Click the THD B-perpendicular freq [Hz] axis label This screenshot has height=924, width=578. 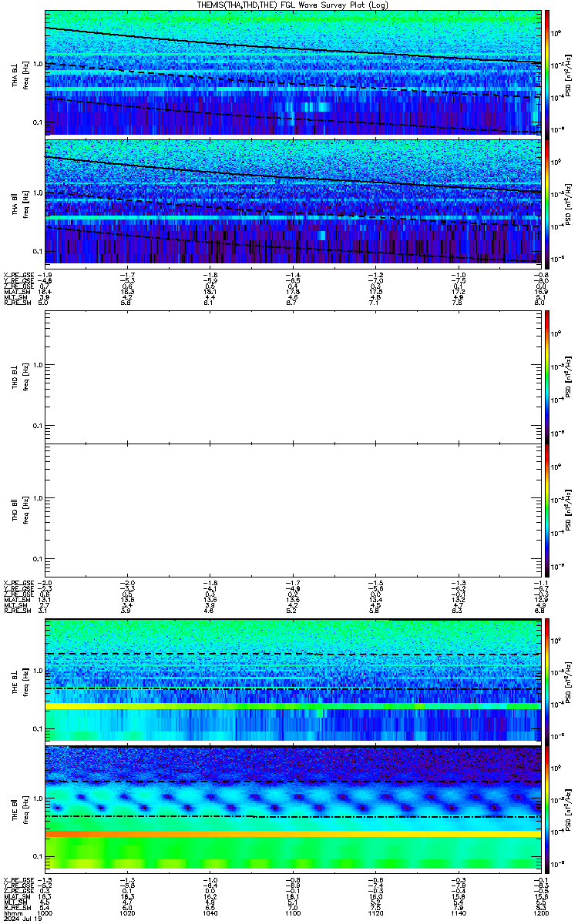click(x=25, y=377)
